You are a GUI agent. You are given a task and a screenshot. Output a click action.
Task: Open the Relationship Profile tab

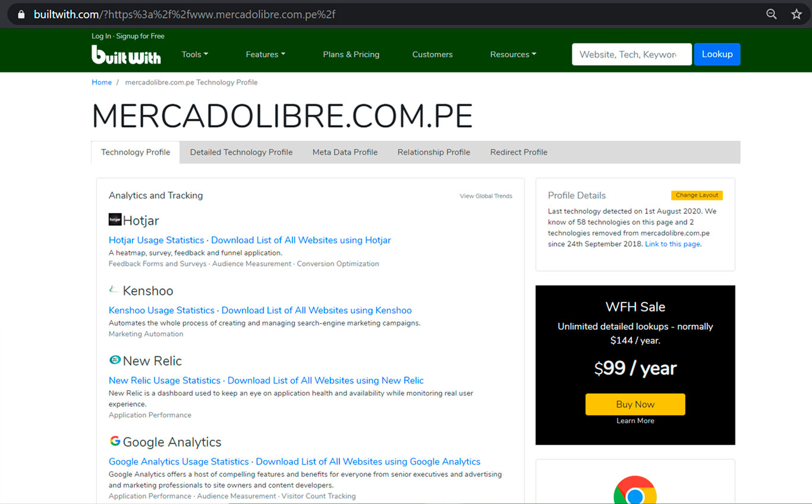coord(434,152)
